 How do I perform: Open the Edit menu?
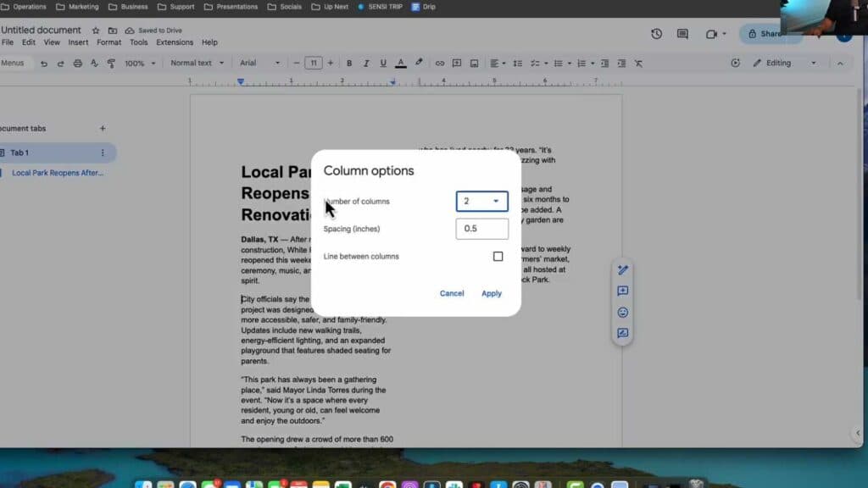point(28,42)
